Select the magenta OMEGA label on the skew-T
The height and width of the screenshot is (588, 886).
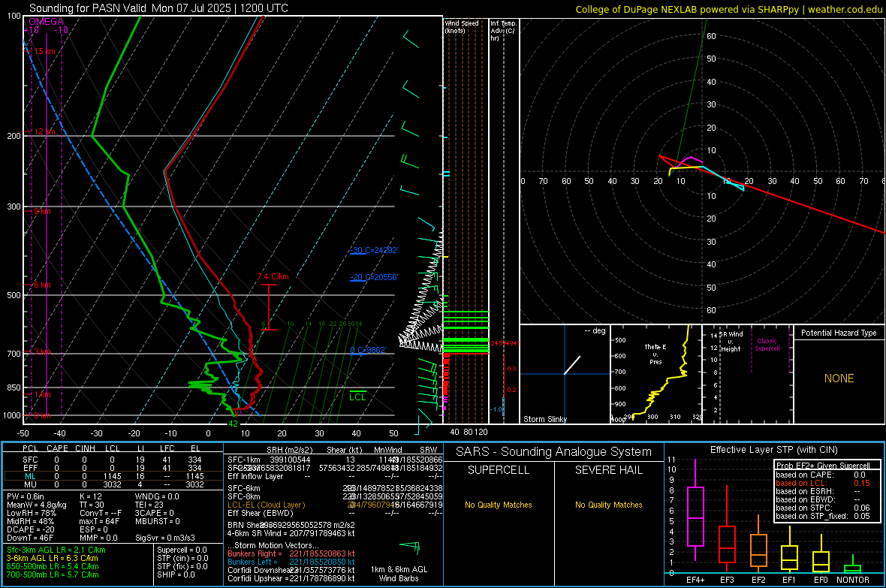tap(47, 22)
